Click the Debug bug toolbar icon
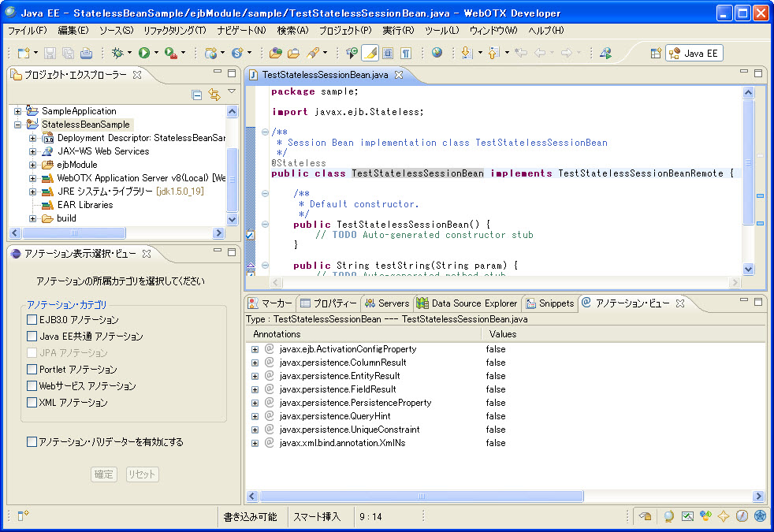 [x=117, y=53]
